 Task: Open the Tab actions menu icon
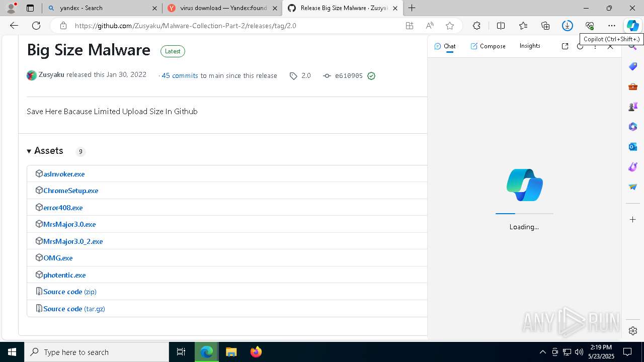(x=30, y=8)
